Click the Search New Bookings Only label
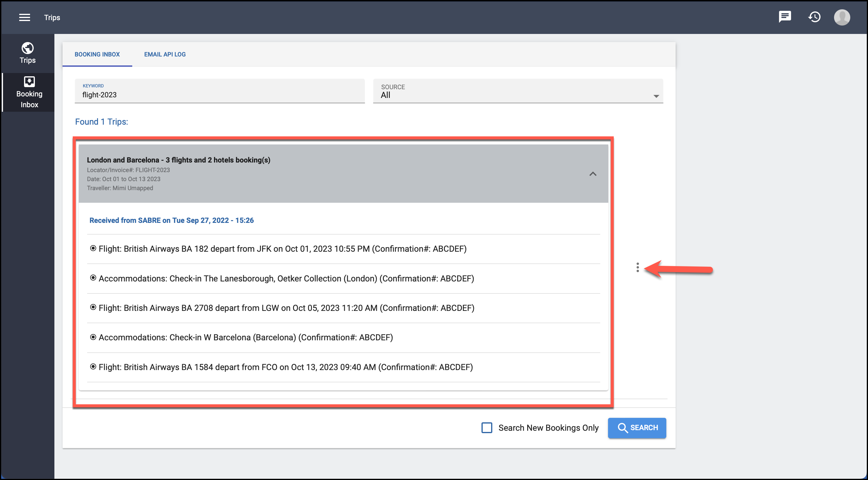The image size is (868, 480). coord(548,428)
